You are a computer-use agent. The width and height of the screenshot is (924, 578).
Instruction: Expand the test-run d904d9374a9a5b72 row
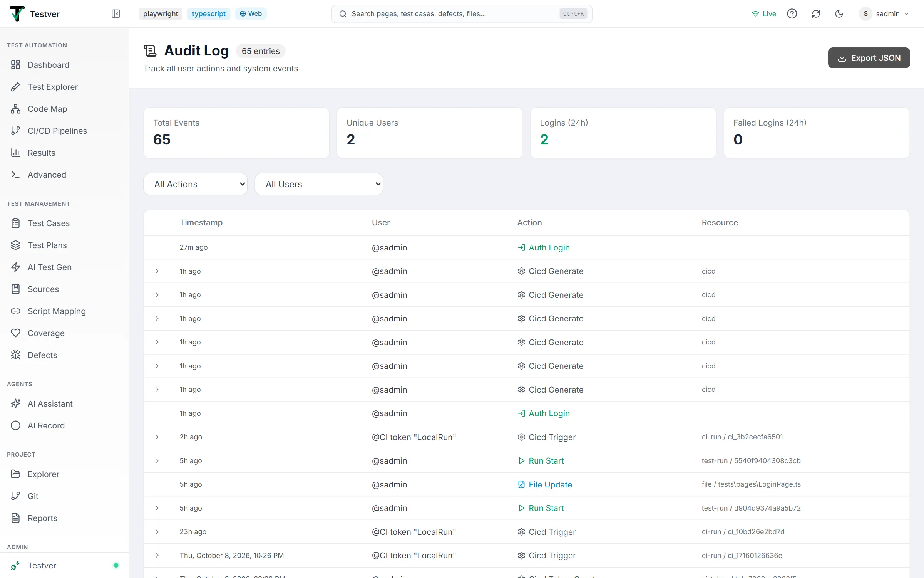tap(157, 508)
